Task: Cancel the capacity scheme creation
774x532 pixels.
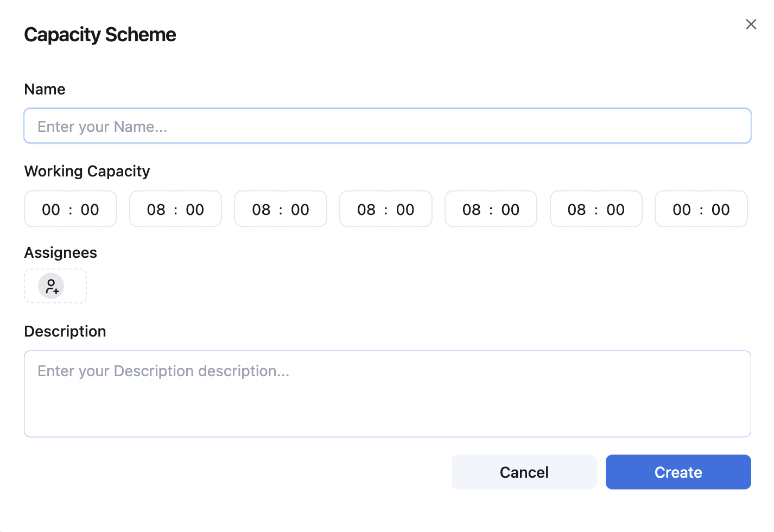Action: coord(523,472)
